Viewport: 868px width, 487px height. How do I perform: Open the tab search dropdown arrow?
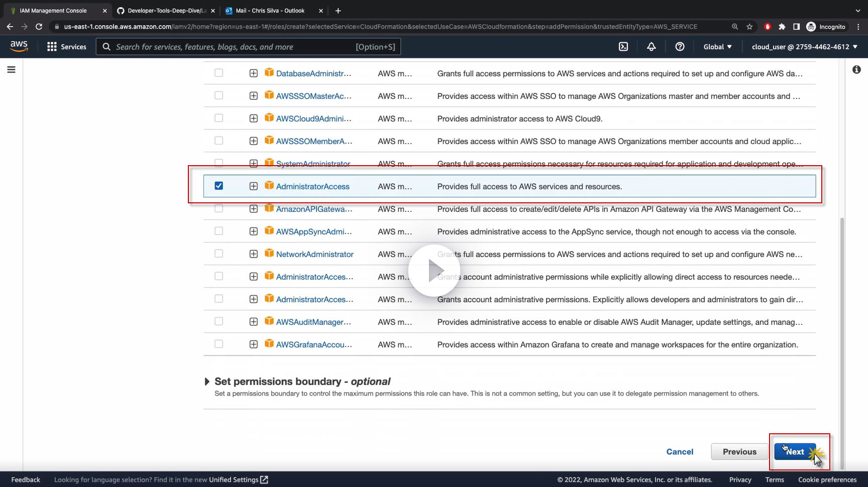(x=858, y=11)
